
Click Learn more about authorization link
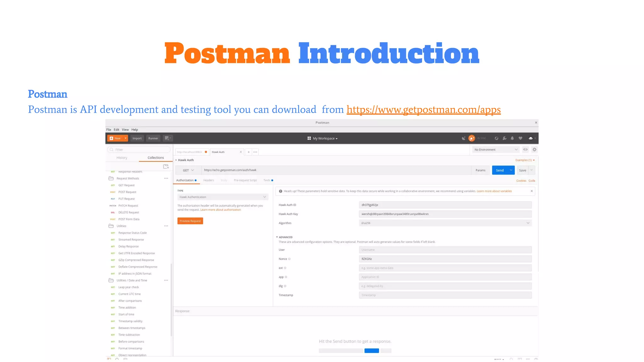point(220,210)
